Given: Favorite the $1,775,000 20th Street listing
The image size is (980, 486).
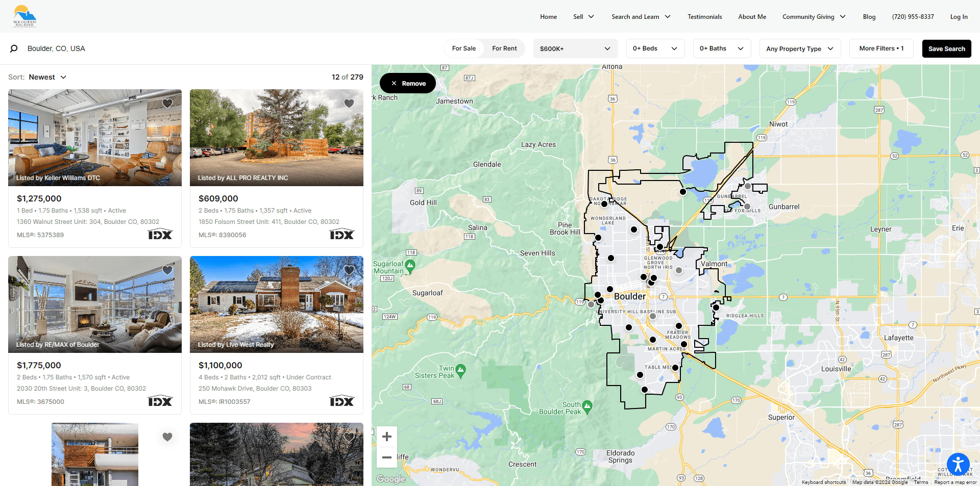Looking at the screenshot, I should point(167,270).
